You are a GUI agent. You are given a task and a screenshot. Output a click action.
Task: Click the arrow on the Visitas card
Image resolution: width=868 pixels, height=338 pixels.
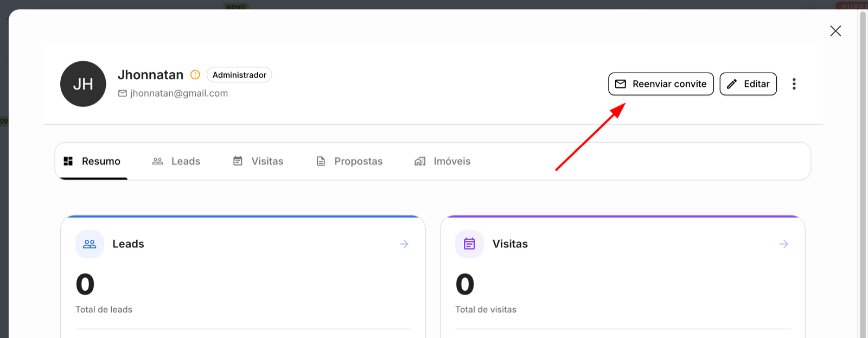pyautogui.click(x=784, y=244)
